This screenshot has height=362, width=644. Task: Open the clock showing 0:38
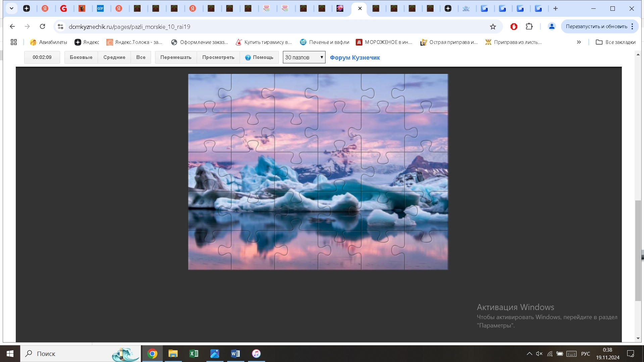click(608, 354)
